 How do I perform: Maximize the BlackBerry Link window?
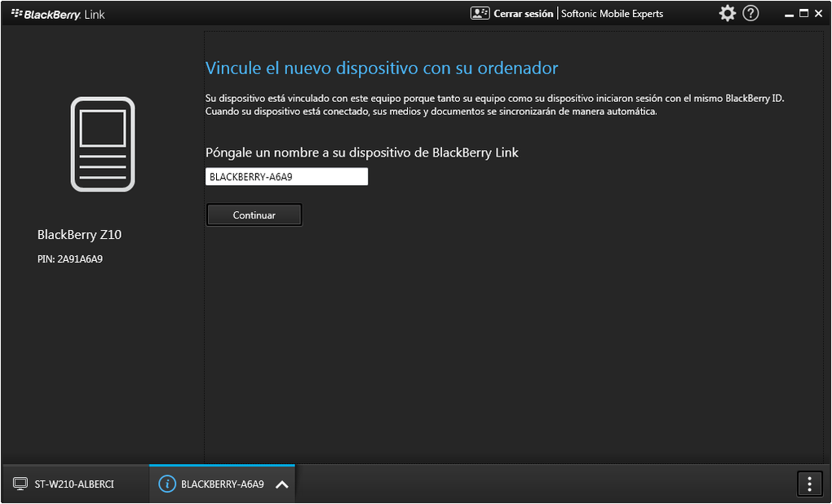coord(804,14)
